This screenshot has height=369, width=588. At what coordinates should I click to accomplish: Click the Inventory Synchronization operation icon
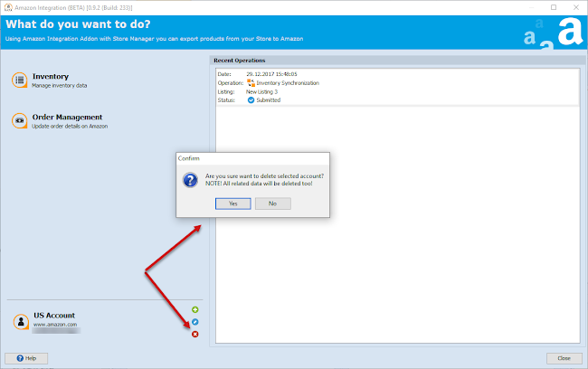point(251,83)
